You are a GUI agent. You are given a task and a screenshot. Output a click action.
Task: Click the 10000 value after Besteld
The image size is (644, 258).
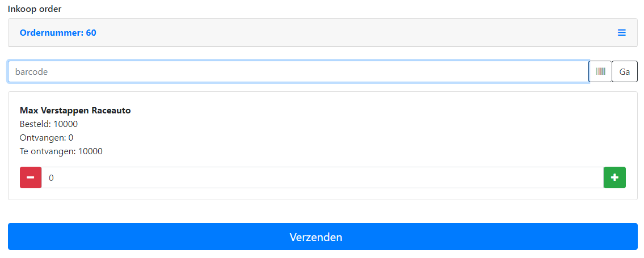[65, 124]
